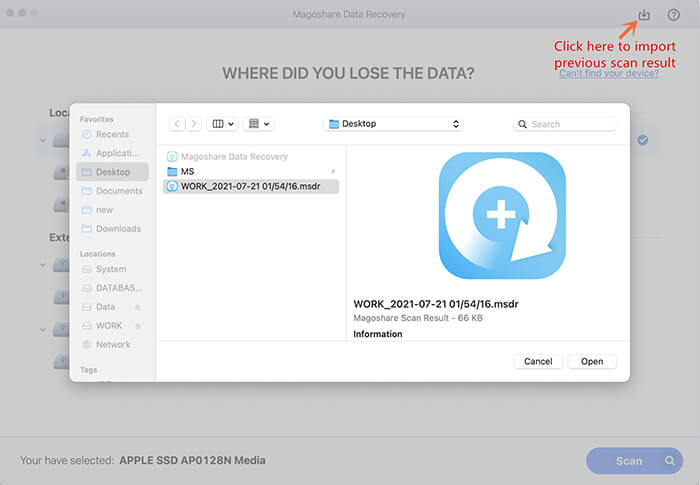Select Recents in the sidebar
The width and height of the screenshot is (700, 485).
pos(112,134)
